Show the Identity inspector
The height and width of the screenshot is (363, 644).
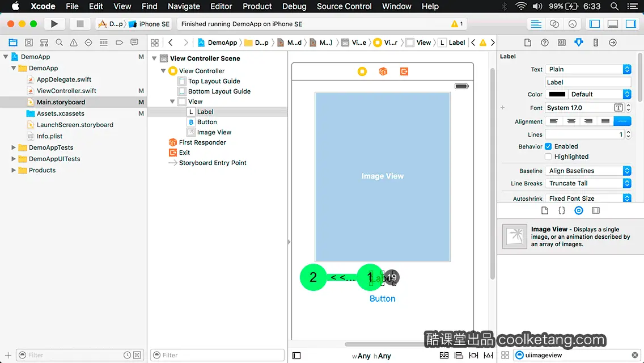point(561,43)
